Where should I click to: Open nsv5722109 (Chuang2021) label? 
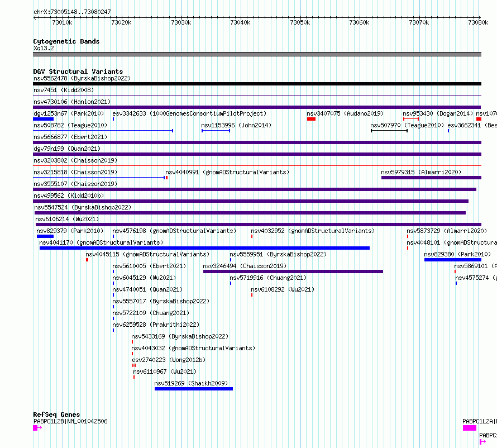(151, 313)
